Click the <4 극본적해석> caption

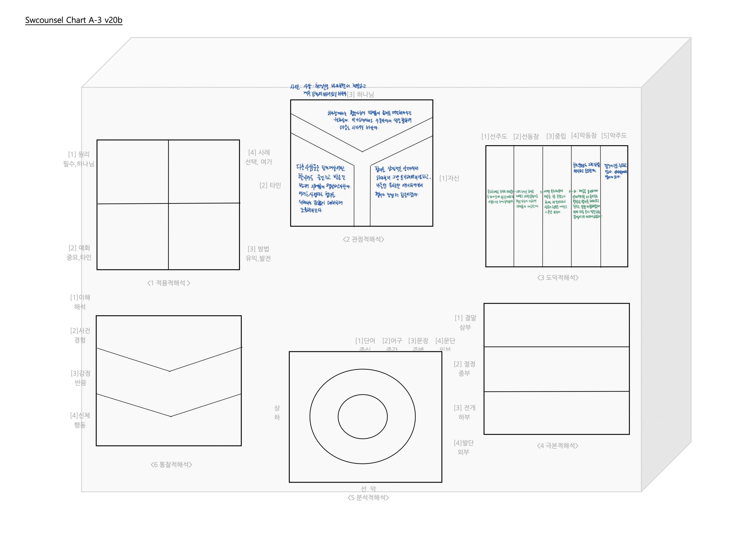(x=557, y=446)
